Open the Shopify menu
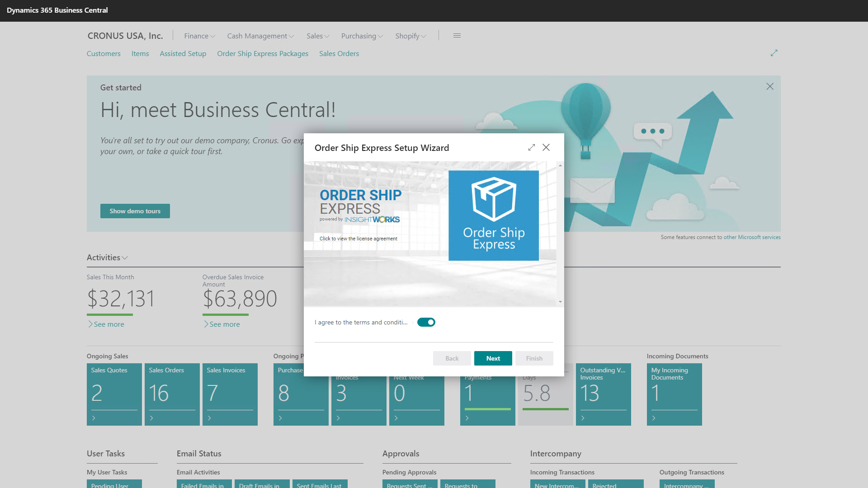Screen dimensions: 868x488 [x=410, y=36]
